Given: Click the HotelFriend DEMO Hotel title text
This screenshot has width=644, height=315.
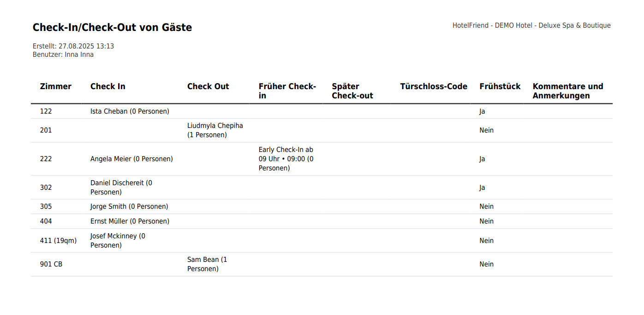Looking at the screenshot, I should (x=531, y=25).
